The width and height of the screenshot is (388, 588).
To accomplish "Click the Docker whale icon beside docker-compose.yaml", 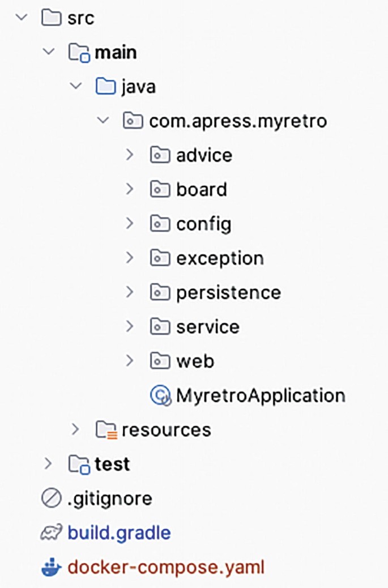I will click(52, 565).
